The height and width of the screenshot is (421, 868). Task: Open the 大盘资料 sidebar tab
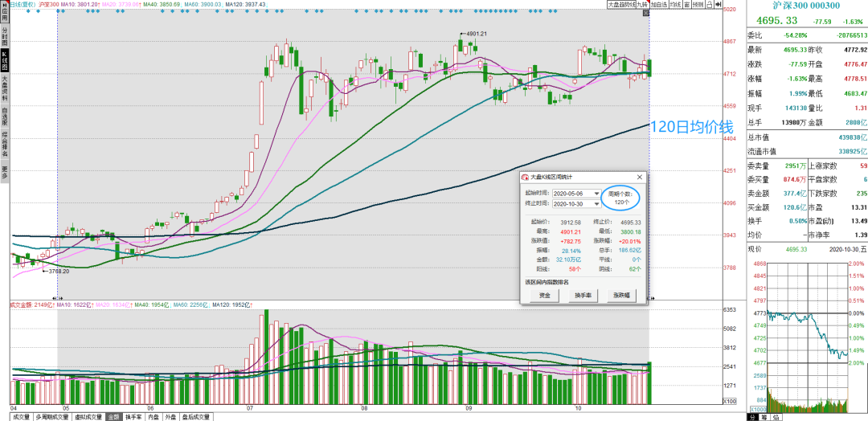(4, 88)
